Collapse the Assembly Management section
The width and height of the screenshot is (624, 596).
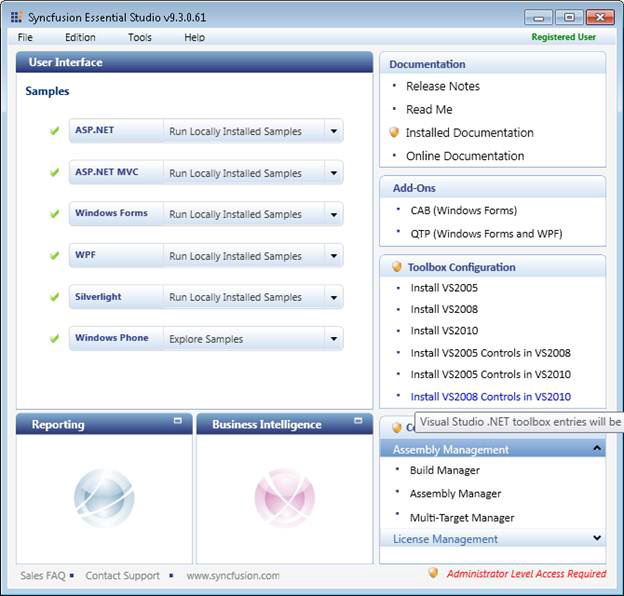(597, 448)
